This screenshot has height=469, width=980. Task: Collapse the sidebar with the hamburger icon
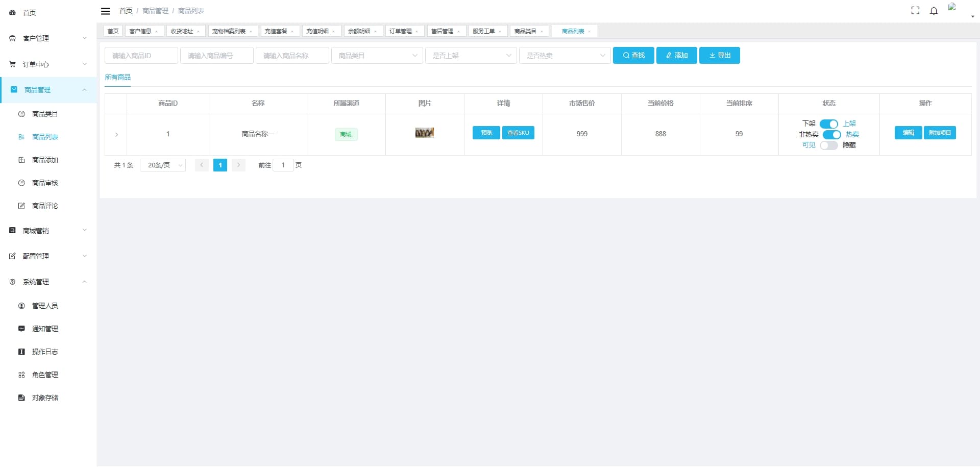(x=106, y=11)
